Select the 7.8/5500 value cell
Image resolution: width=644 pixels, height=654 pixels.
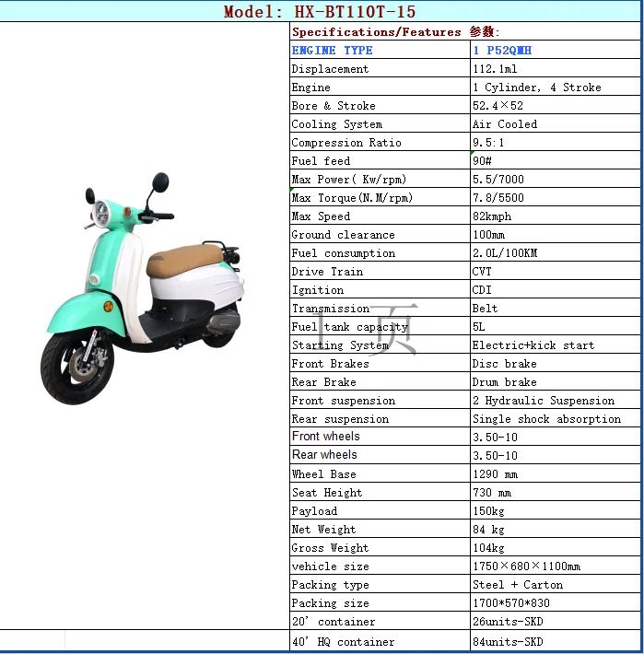(x=556, y=198)
